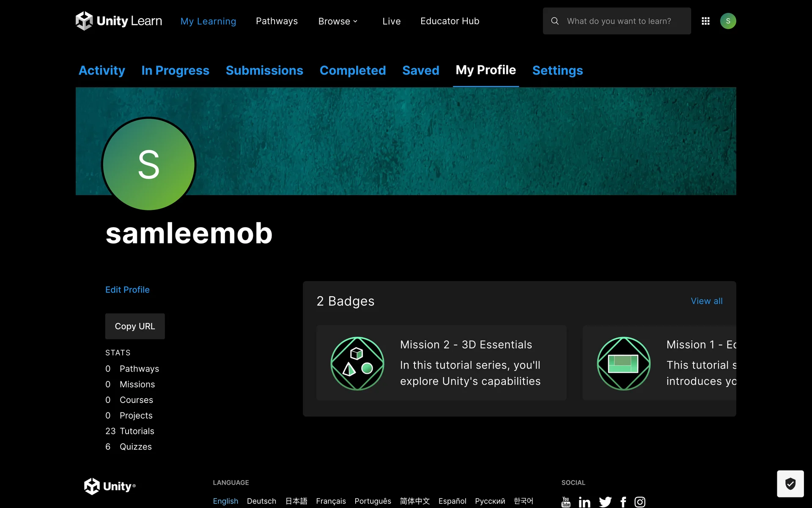
Task: Open the Mission 2 3D Essentials badge
Action: [x=441, y=363]
